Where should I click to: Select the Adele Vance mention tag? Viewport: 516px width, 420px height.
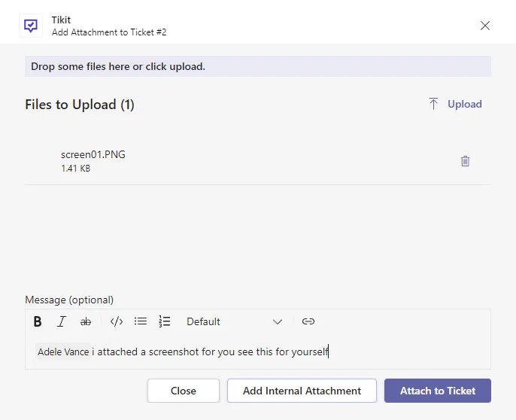(63, 352)
